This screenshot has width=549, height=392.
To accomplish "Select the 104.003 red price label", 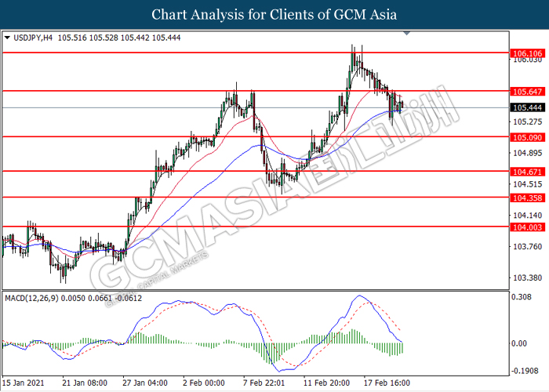I will click(528, 227).
